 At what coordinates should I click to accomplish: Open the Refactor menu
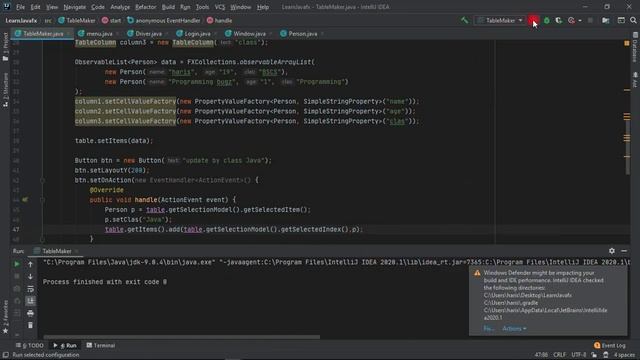(x=146, y=7)
